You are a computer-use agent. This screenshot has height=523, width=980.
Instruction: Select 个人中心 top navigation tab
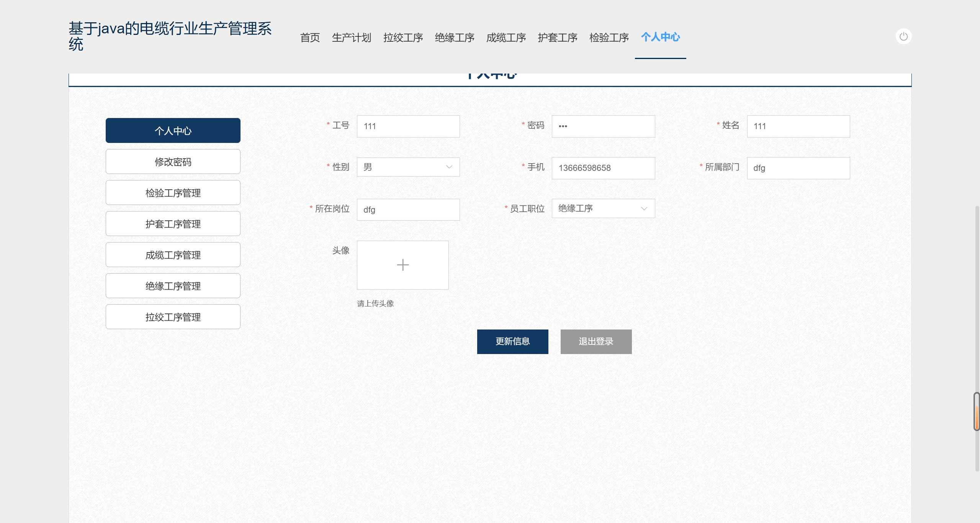[x=661, y=37]
